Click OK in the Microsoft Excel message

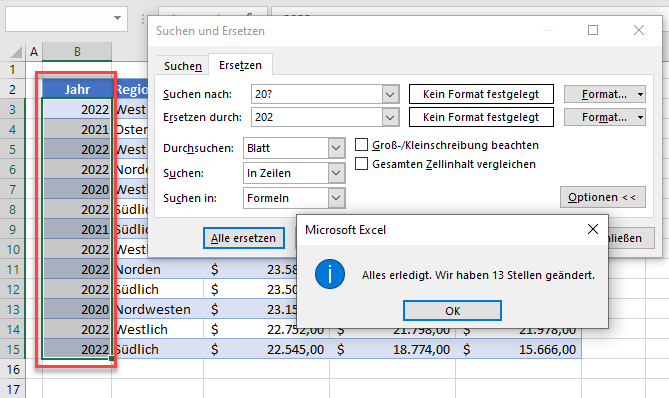452,311
